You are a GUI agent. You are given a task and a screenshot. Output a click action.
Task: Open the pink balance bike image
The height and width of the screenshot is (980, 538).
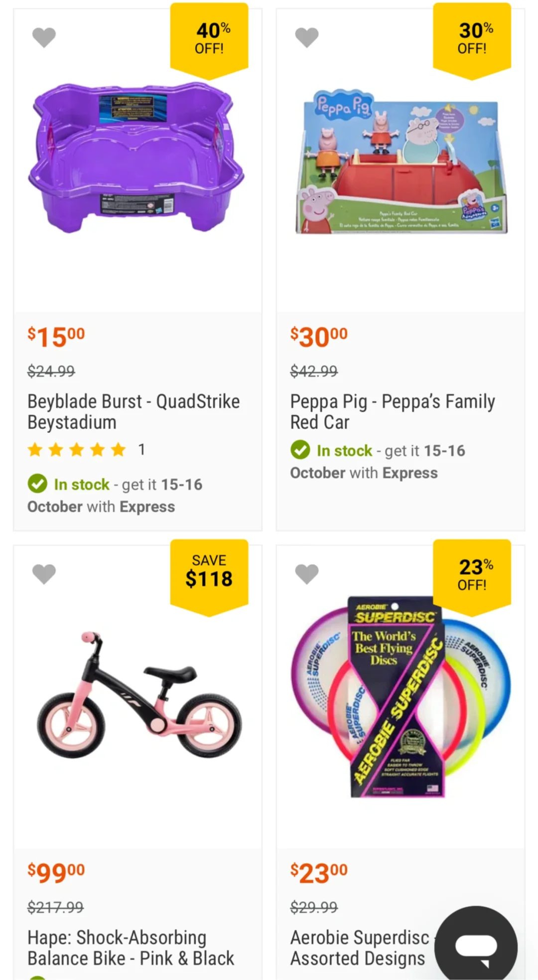138,694
